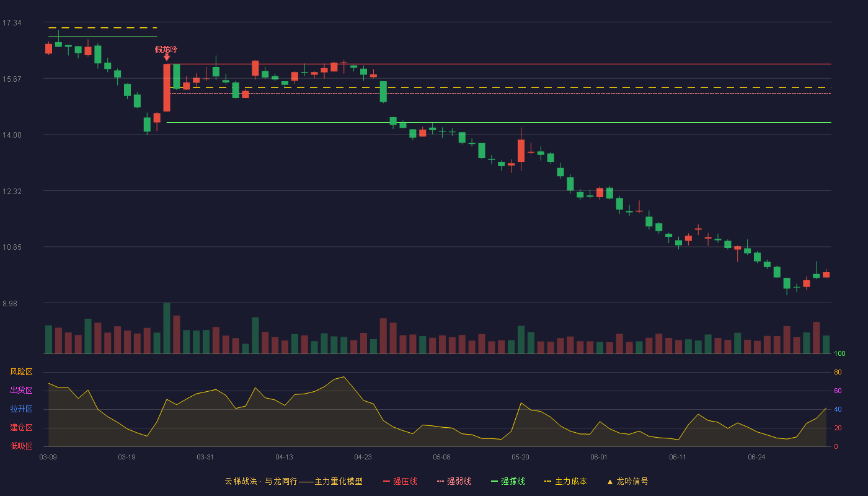Toggle the 强撑线 legend entry
Viewport: 868px width, 496px height.
(508, 481)
